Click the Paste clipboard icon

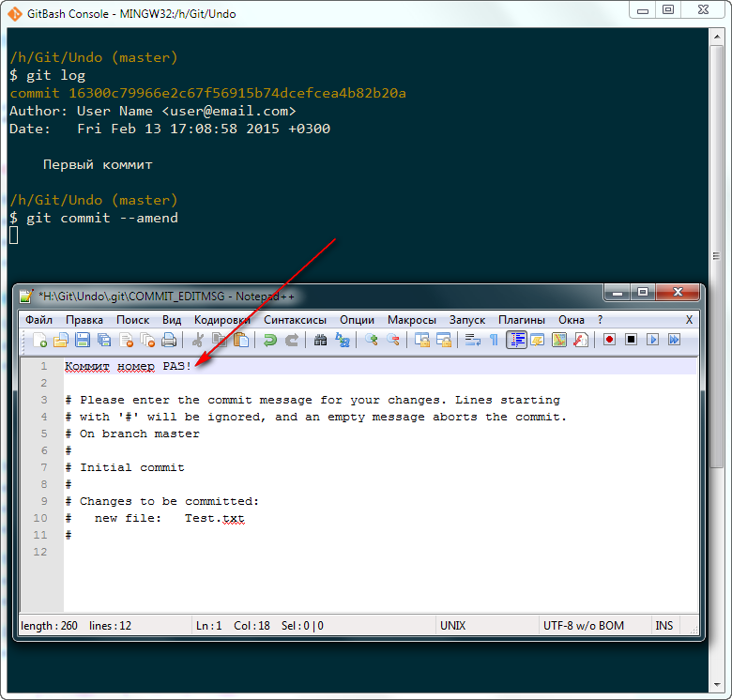(241, 340)
